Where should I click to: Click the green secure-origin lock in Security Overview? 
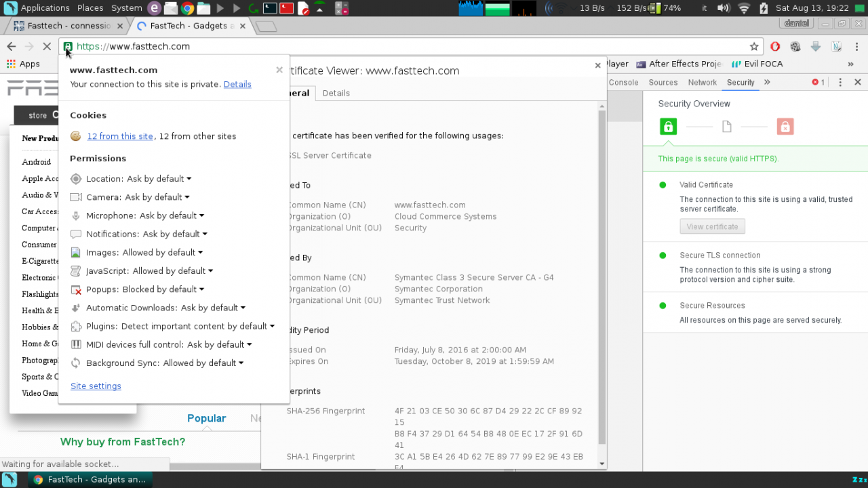(669, 127)
